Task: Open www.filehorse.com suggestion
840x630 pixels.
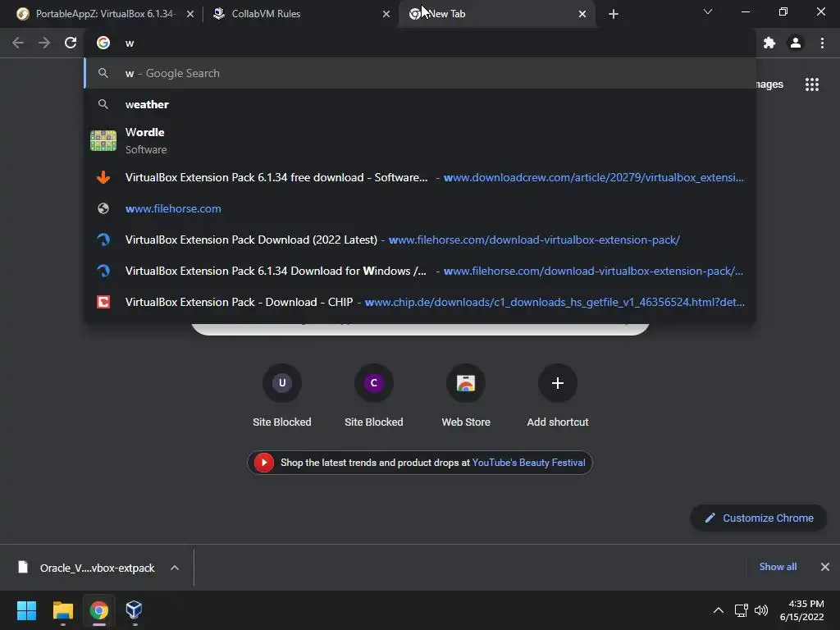Action: [x=420, y=208]
